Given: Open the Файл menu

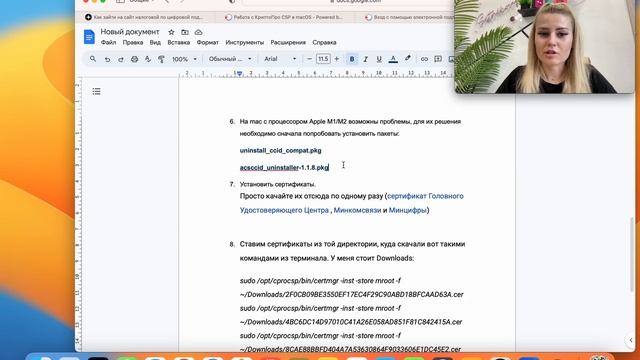Looking at the screenshot, I should point(109,42).
